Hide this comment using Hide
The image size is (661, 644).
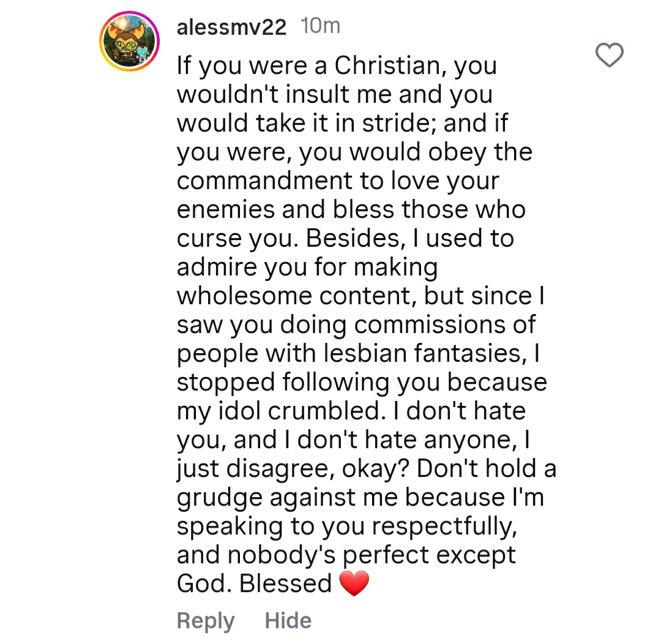click(288, 621)
